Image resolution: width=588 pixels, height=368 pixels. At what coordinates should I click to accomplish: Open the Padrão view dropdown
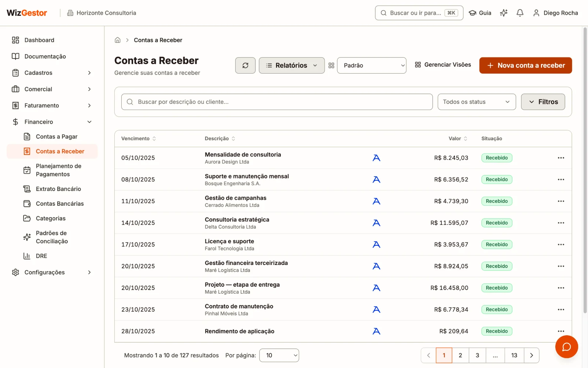(x=372, y=66)
